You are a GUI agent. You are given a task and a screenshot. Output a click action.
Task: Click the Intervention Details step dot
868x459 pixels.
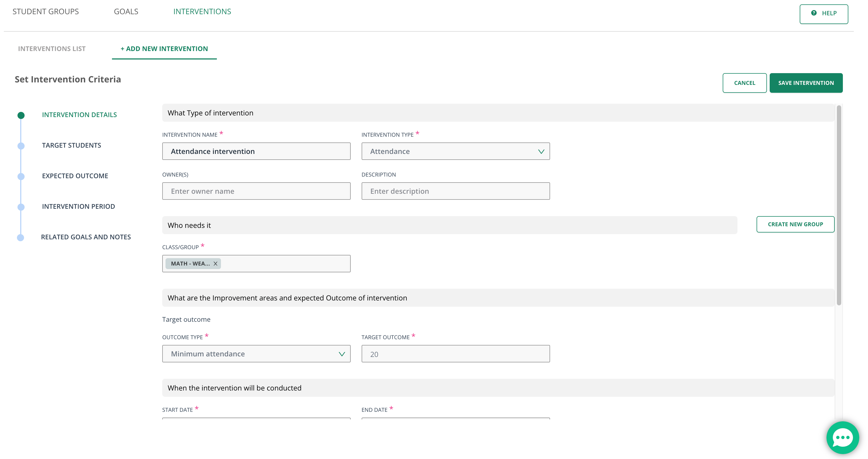tap(21, 115)
